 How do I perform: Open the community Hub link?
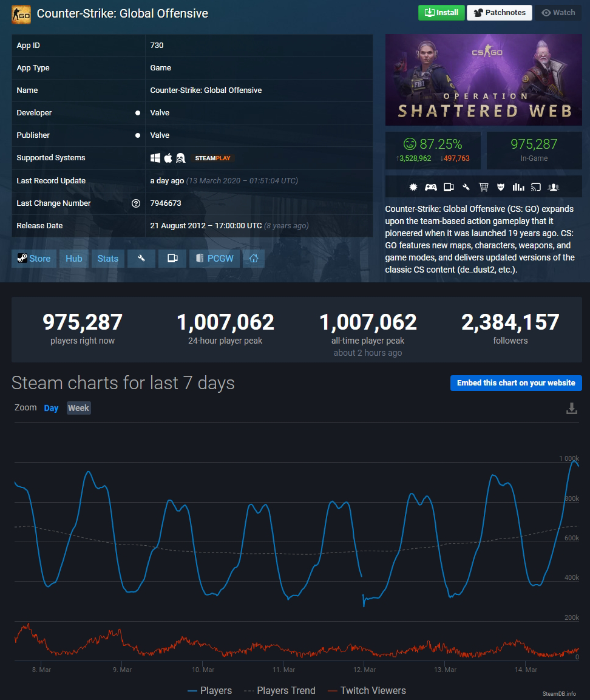tap(73, 259)
